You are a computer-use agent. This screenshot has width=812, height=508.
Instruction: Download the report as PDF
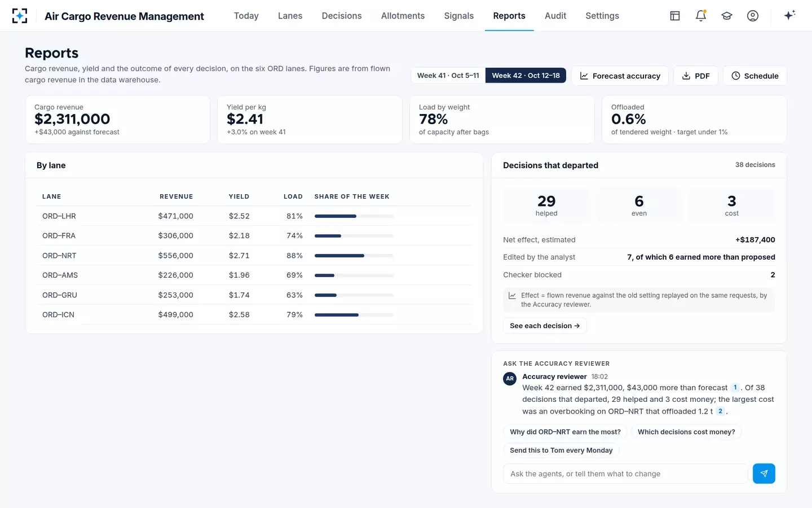[x=696, y=76]
